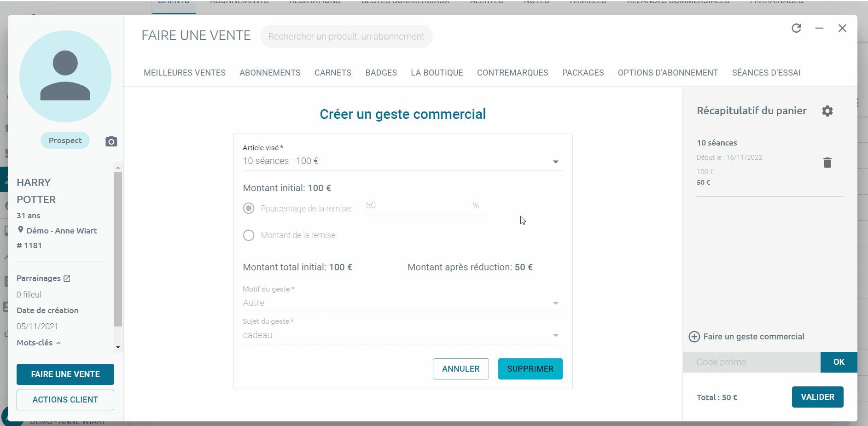Screen dimensions: 868x426
Task: Switch to Options d'abonnement tab
Action: tap(668, 73)
